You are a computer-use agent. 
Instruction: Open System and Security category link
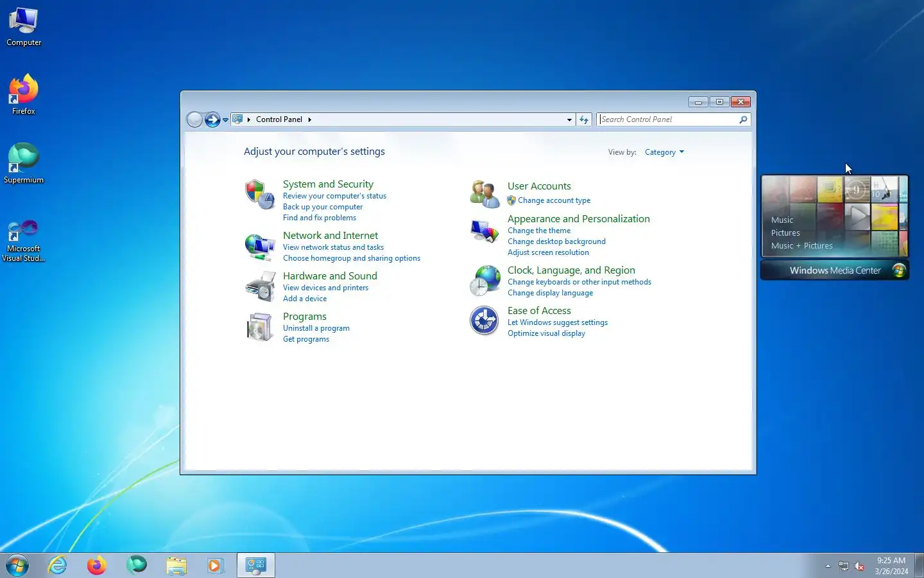[x=328, y=184]
